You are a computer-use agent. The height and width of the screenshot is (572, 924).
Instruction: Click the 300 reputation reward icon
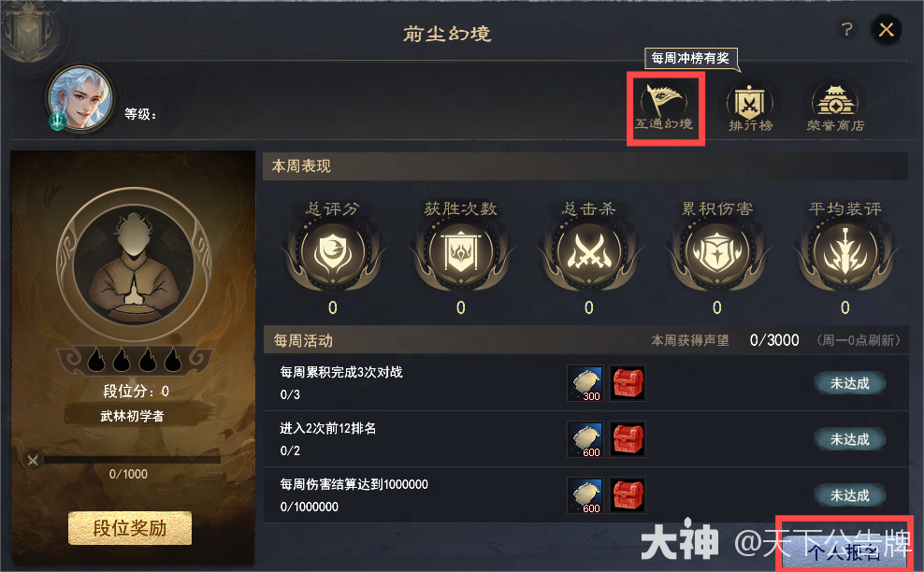pyautogui.click(x=585, y=383)
